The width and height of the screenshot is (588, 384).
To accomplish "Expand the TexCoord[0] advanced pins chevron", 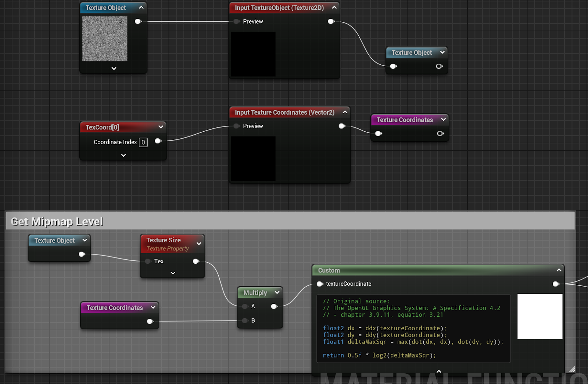I will point(123,155).
